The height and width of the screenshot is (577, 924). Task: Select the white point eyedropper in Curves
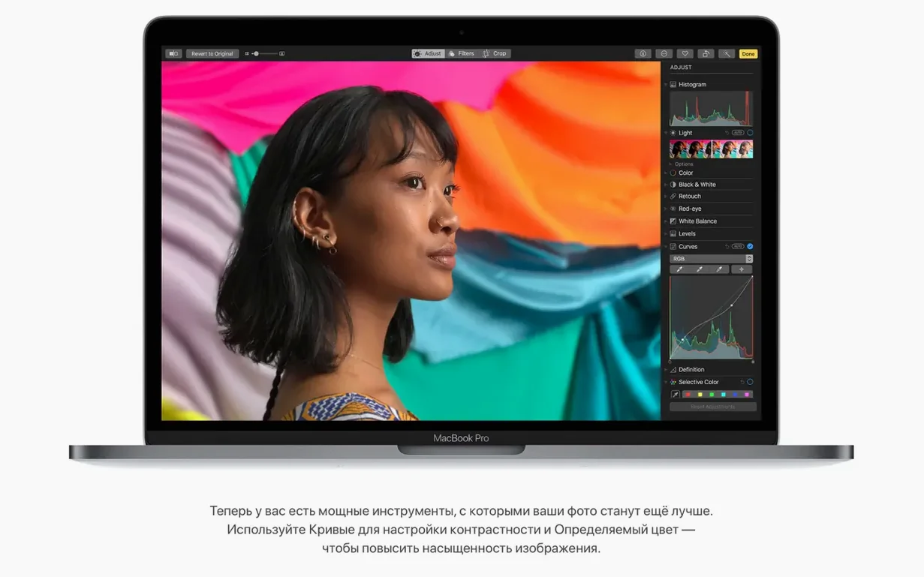coord(721,269)
